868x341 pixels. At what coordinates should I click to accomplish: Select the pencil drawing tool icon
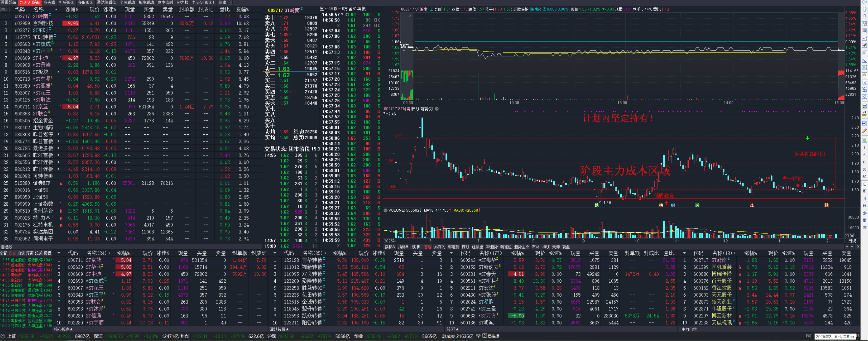(864, 131)
